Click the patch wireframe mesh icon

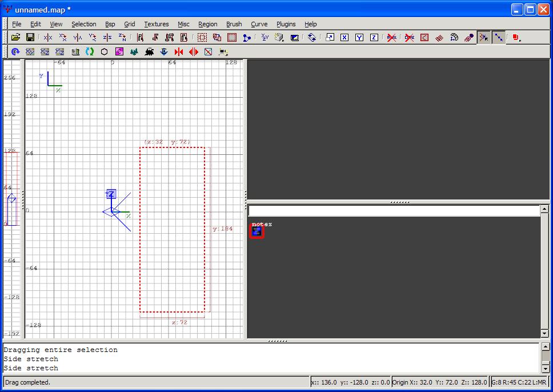(x=439, y=37)
